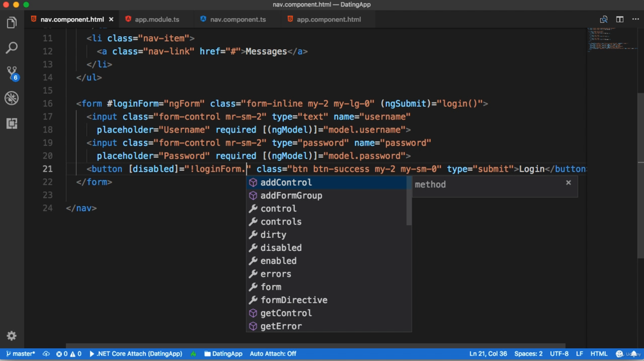Select the nav.component.html tab
This screenshot has width=644, height=361.
tap(72, 19)
